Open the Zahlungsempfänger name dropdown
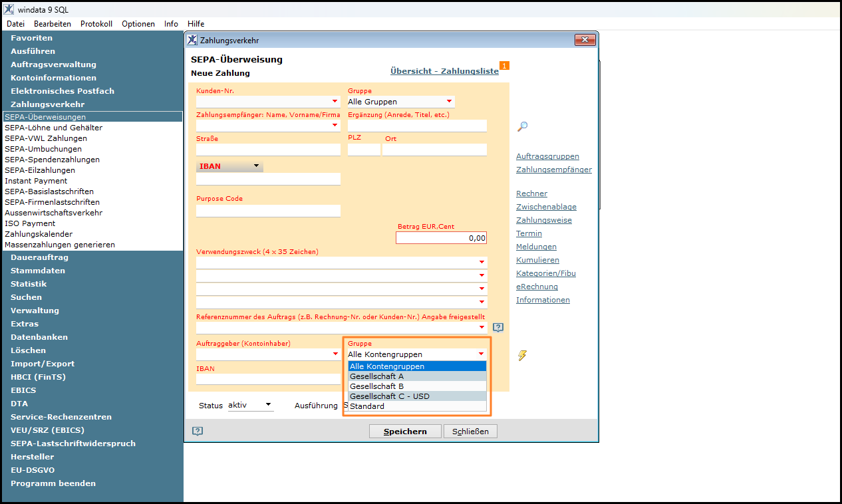This screenshot has width=842, height=504. (335, 126)
